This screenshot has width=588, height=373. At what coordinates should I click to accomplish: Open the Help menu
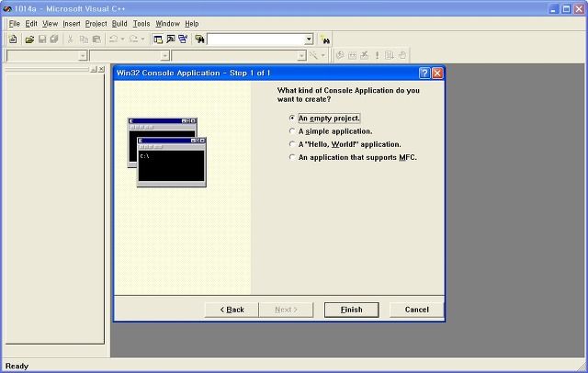192,24
